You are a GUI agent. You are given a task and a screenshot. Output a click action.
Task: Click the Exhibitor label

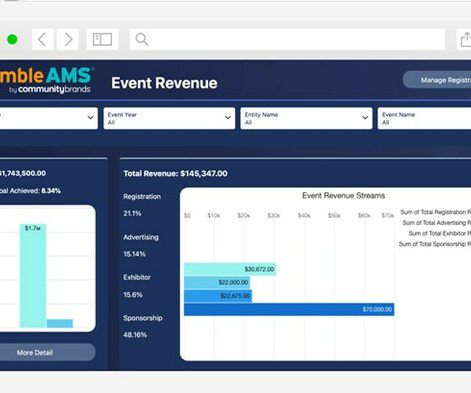(x=137, y=277)
